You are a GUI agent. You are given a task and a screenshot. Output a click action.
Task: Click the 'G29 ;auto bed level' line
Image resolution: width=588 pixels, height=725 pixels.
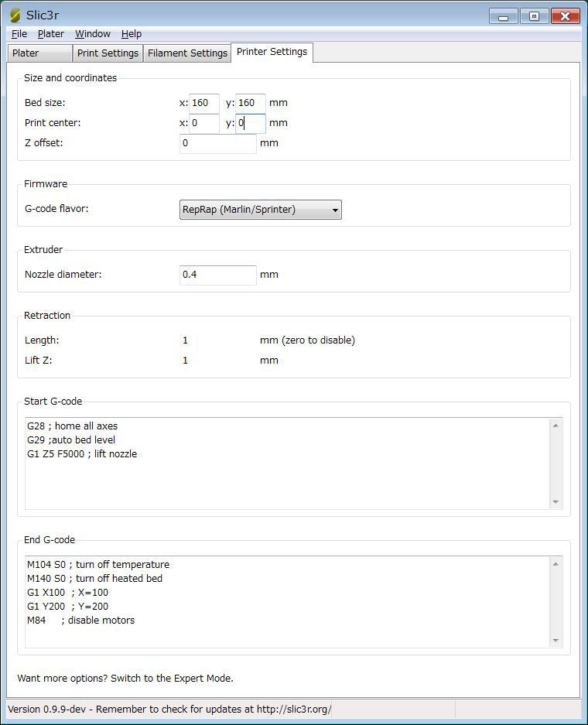pos(71,440)
